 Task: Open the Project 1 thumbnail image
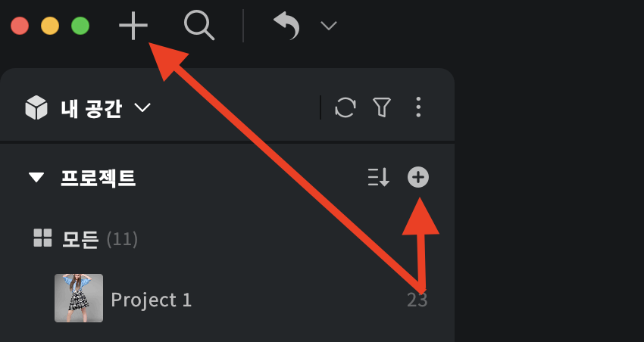[79, 298]
